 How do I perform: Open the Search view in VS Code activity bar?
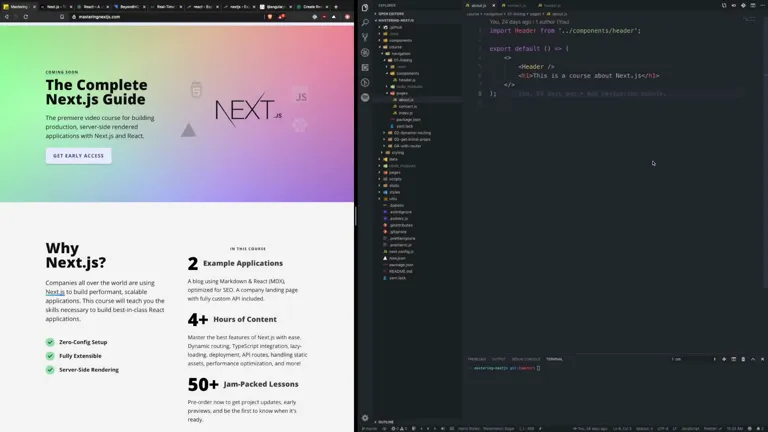point(365,23)
